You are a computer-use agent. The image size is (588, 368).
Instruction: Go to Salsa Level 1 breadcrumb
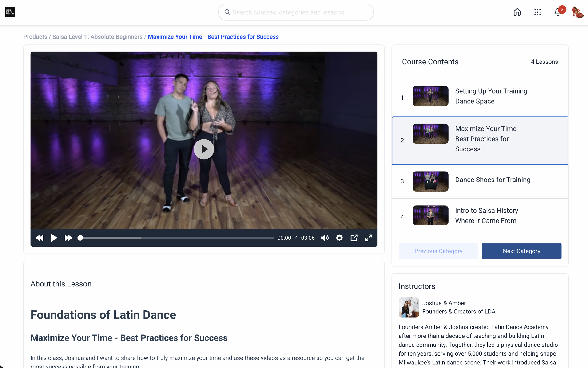click(x=97, y=37)
